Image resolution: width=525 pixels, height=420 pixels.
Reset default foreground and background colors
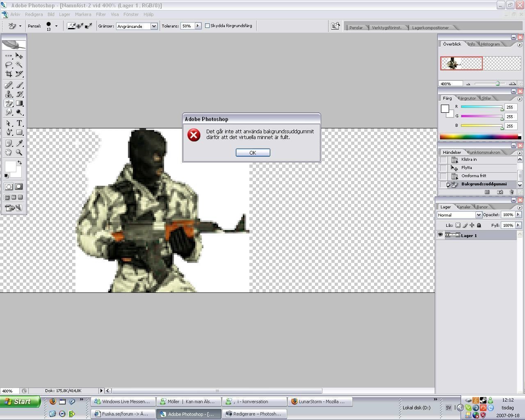pos(6,176)
